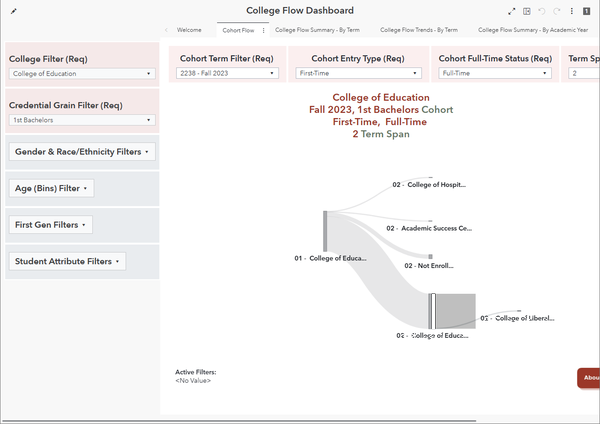This screenshot has height=424, width=600.
Task: Click the redo arrow icon
Action: (x=557, y=11)
